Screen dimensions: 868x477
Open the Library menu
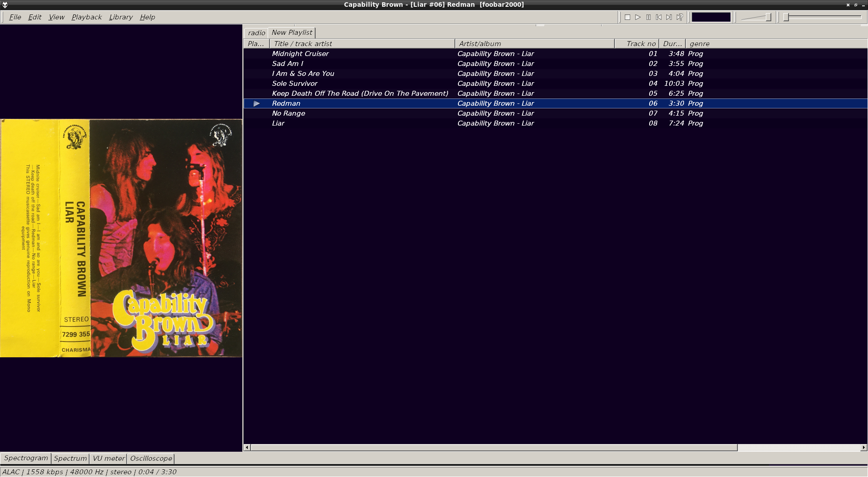[x=121, y=17]
